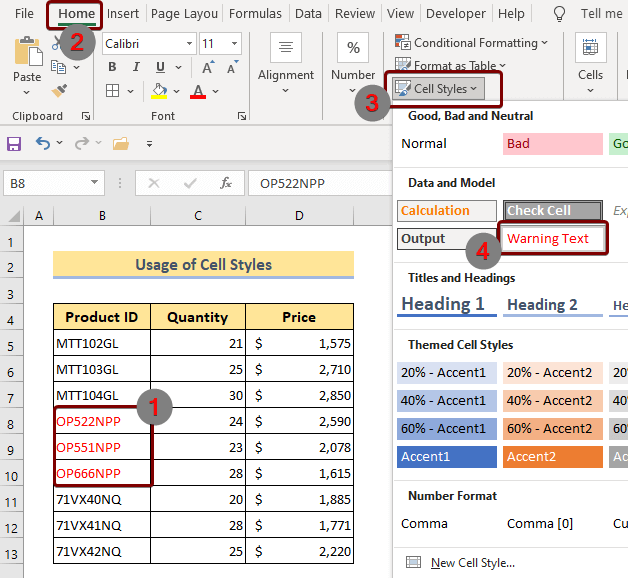Decrease font size with small A icon

232,67
